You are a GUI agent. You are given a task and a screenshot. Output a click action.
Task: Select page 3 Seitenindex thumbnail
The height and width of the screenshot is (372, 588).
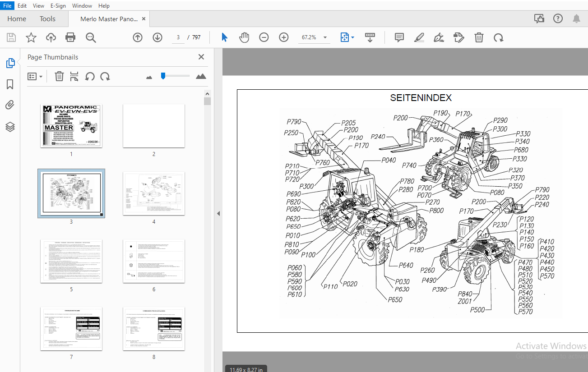pyautogui.click(x=71, y=193)
